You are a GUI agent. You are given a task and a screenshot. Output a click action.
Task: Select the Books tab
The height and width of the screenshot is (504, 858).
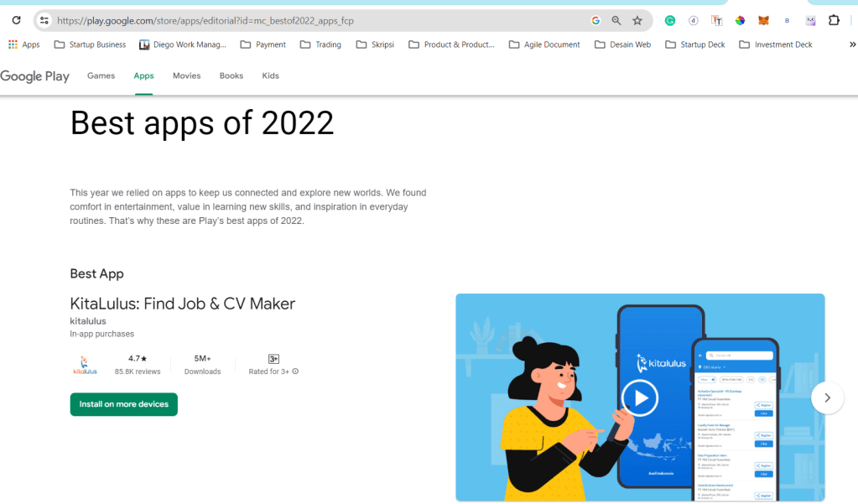point(231,75)
